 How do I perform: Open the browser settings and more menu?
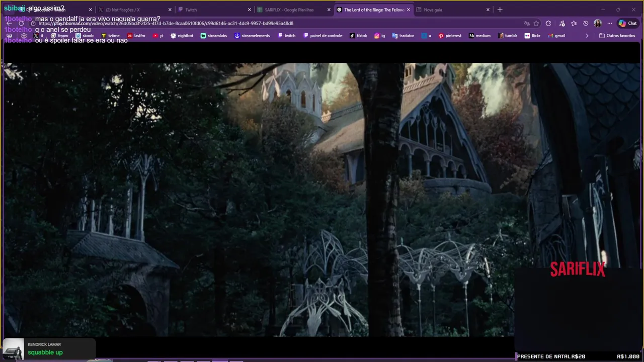click(x=609, y=23)
